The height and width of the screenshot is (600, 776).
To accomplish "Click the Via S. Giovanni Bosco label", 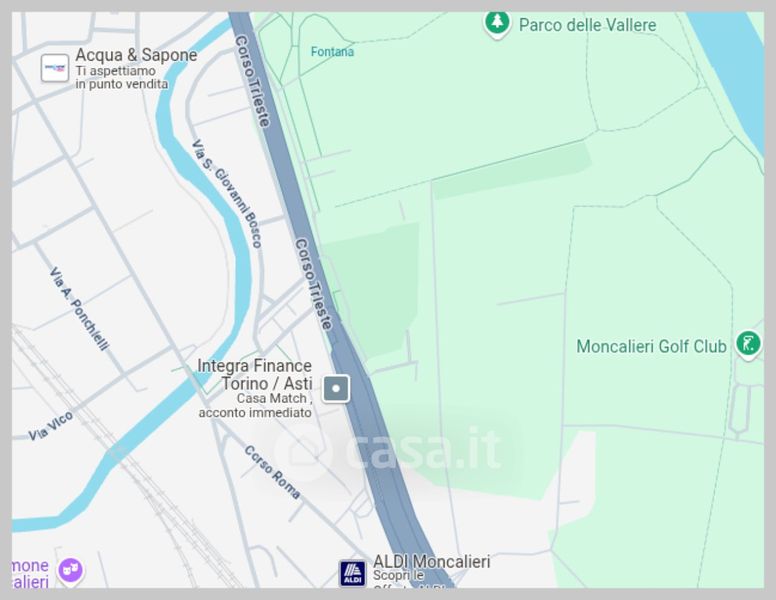I will pyautogui.click(x=226, y=194).
